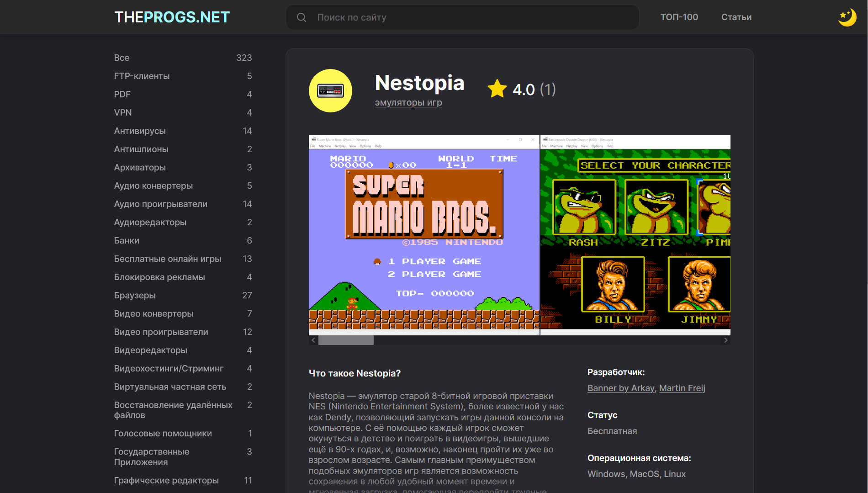The image size is (868, 493).
Task: Click the THEPROGS.NET site logo
Action: point(172,17)
